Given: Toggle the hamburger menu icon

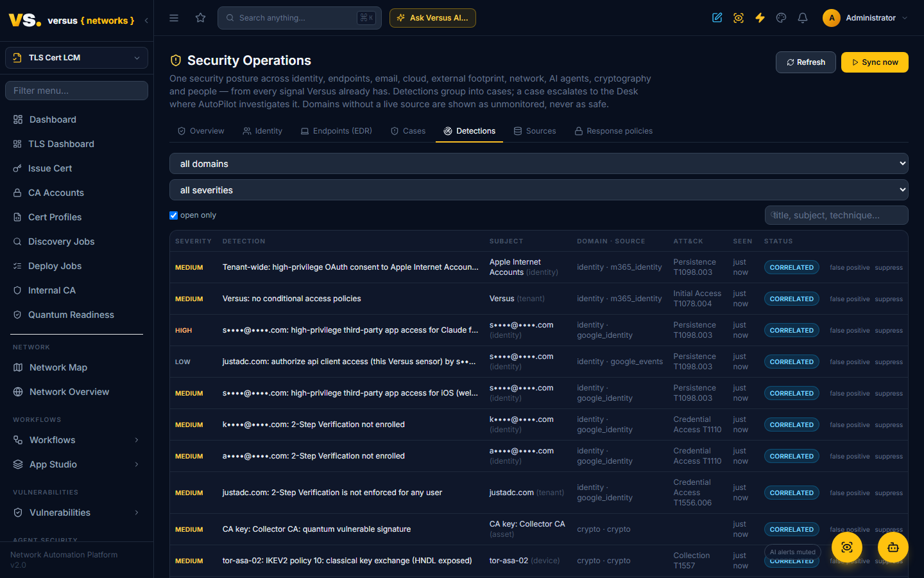Looking at the screenshot, I should pyautogui.click(x=174, y=18).
